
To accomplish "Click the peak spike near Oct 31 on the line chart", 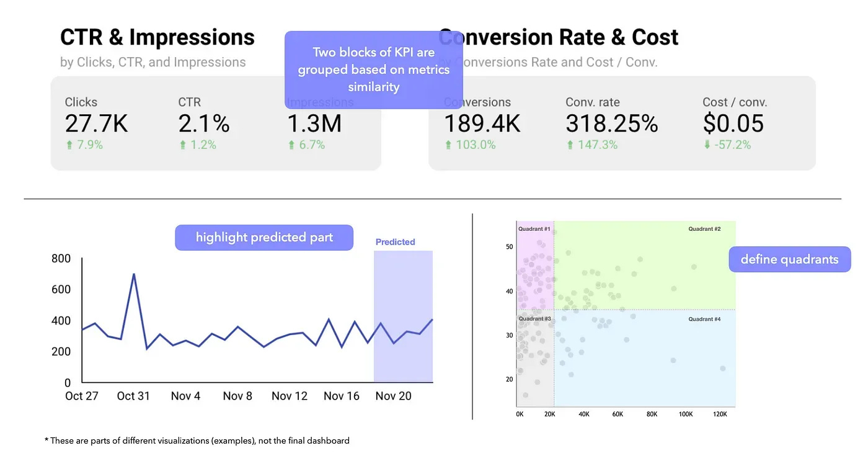I will pos(134,273).
